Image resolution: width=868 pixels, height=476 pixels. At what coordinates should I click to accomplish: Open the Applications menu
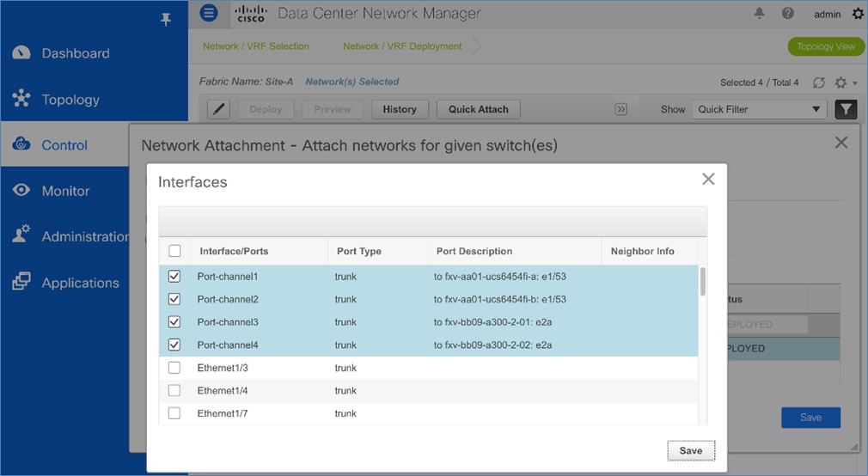[x=80, y=283]
